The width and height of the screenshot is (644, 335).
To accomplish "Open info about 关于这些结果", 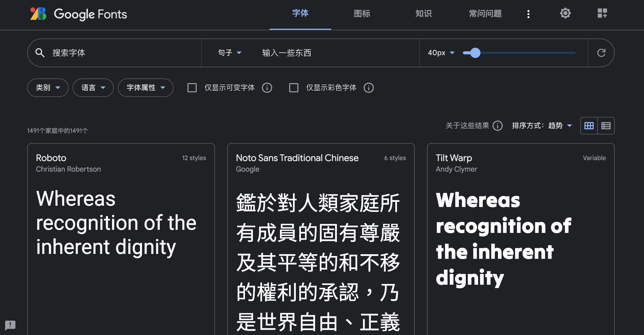I will click(497, 126).
